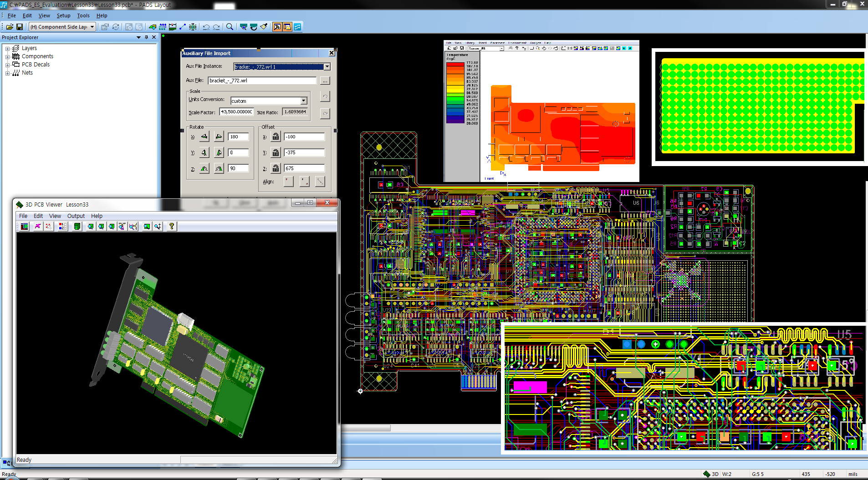The width and height of the screenshot is (868, 480).
Task: Open the File menu in PADS Layout
Action: point(12,15)
